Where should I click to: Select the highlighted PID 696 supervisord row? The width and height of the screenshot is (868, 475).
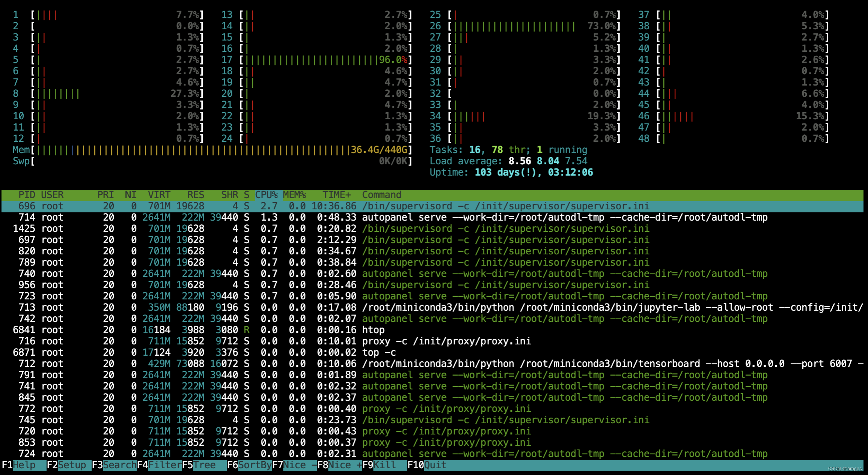pyautogui.click(x=432, y=206)
